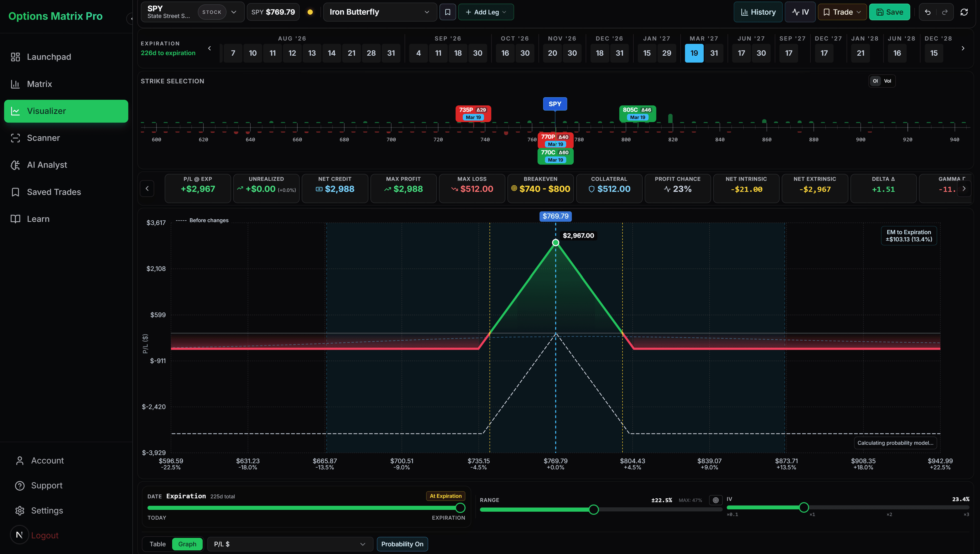The image size is (980, 554).
Task: Click the IV multiplier slider handle
Action: tap(804, 507)
